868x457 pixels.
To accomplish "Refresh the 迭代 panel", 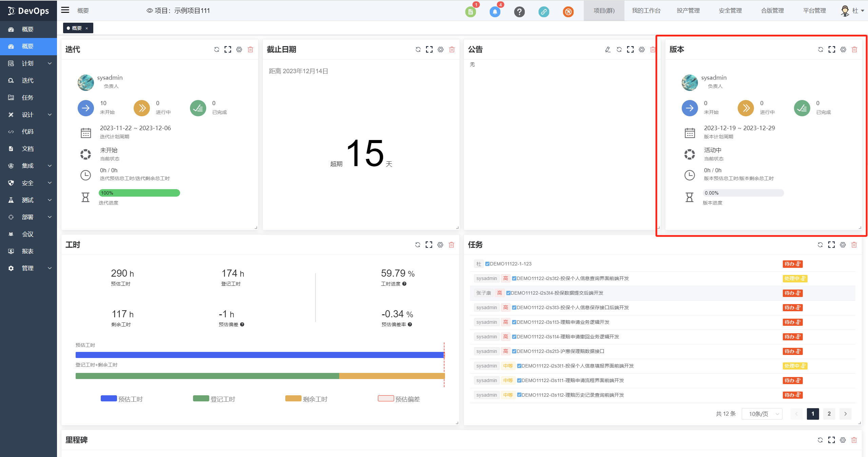I will [x=216, y=49].
